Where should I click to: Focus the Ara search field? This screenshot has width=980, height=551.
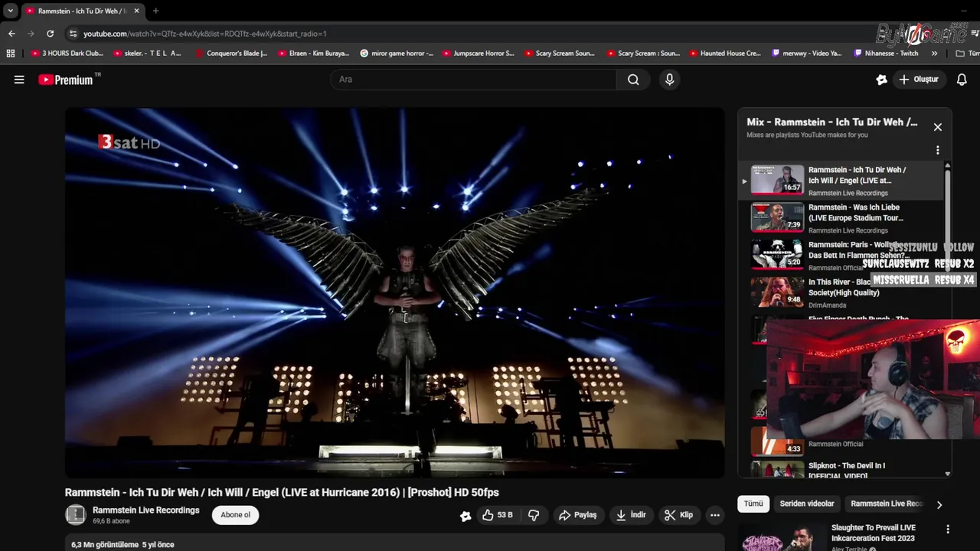coord(473,80)
